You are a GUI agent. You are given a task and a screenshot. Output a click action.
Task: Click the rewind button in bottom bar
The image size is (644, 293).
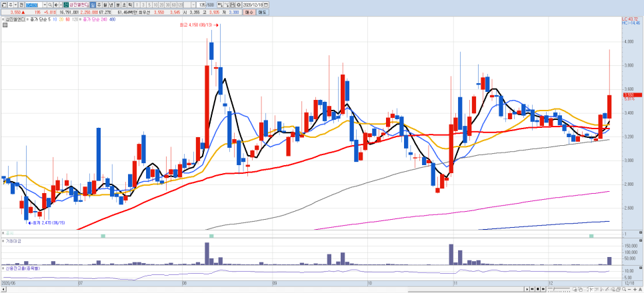[532, 289]
